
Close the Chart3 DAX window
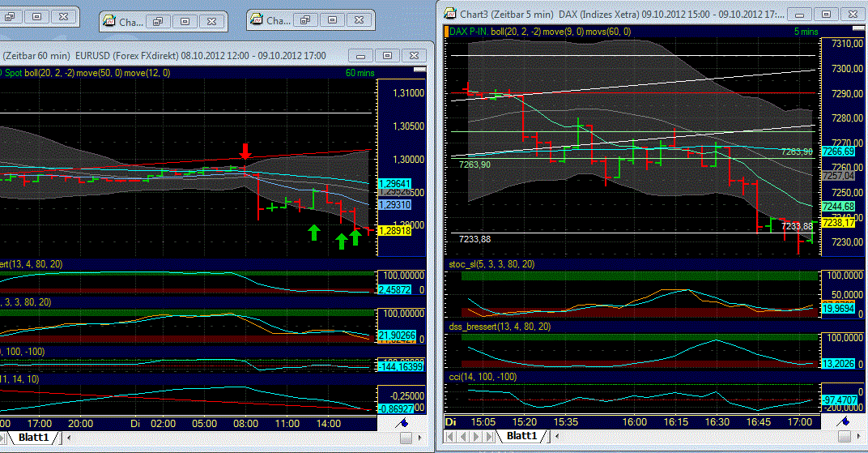click(x=853, y=14)
